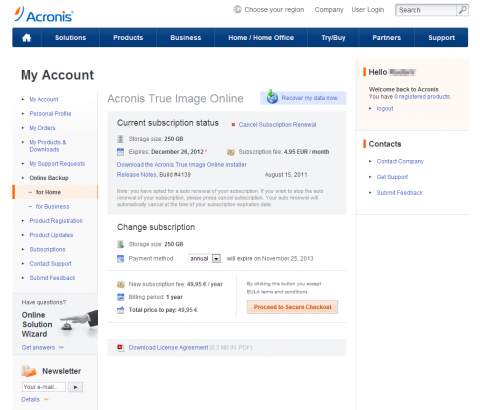This screenshot has width=480, height=410.
Task: Click the Payment method calendar icon
Action: coord(120,259)
